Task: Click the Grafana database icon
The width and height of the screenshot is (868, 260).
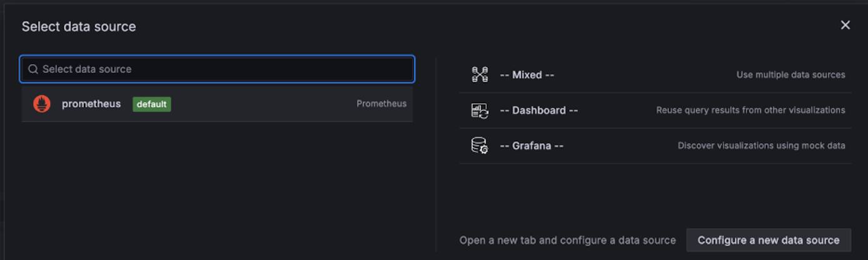Action: [x=480, y=146]
